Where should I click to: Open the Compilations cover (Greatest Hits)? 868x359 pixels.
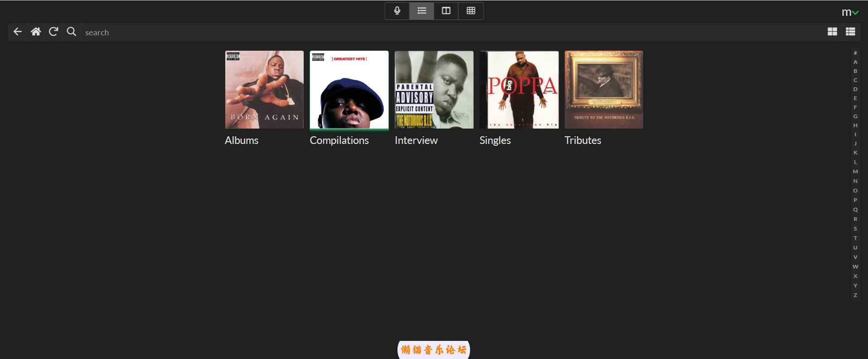coord(349,90)
